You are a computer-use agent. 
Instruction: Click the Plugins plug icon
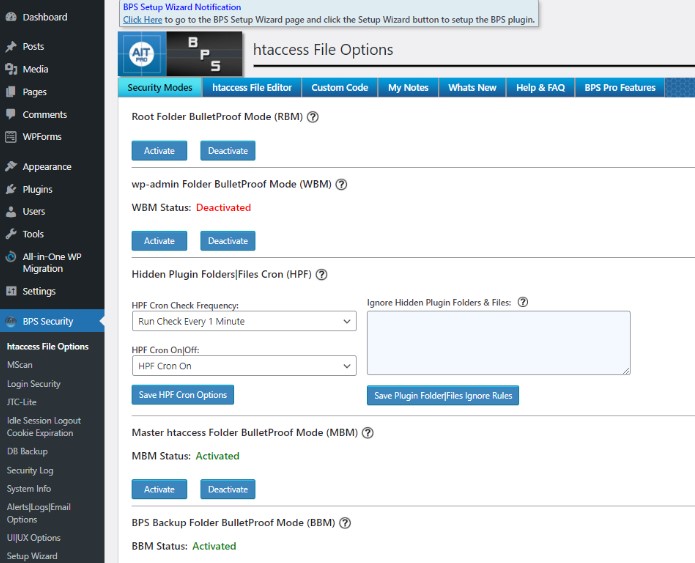click(11, 189)
